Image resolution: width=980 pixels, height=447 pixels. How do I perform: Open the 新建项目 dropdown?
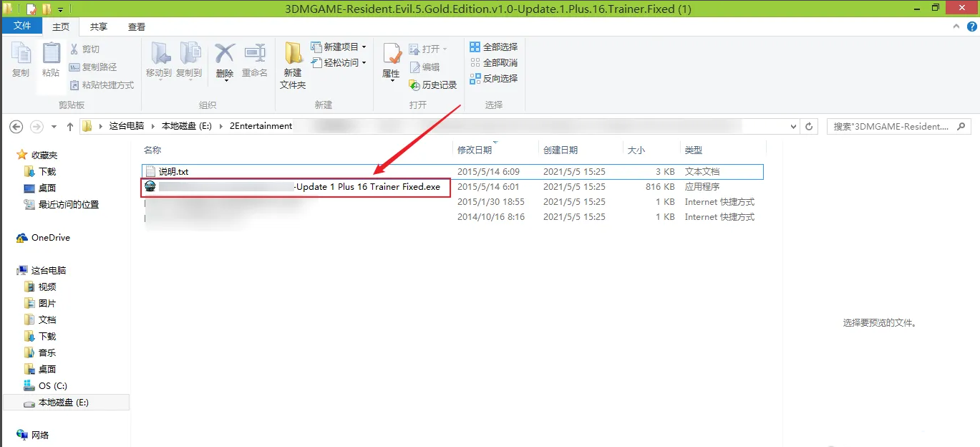(x=338, y=46)
